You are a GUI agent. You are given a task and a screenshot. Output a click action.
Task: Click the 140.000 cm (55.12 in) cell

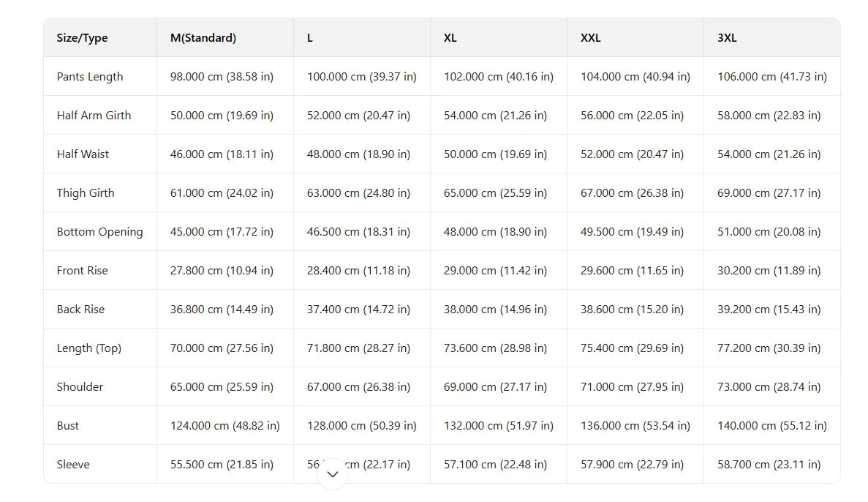point(772,426)
